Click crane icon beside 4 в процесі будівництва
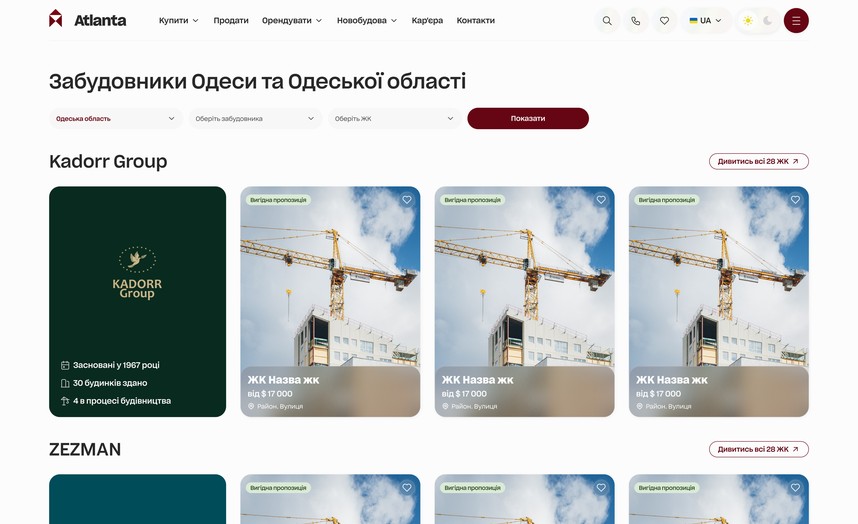858x524 pixels. coord(65,401)
